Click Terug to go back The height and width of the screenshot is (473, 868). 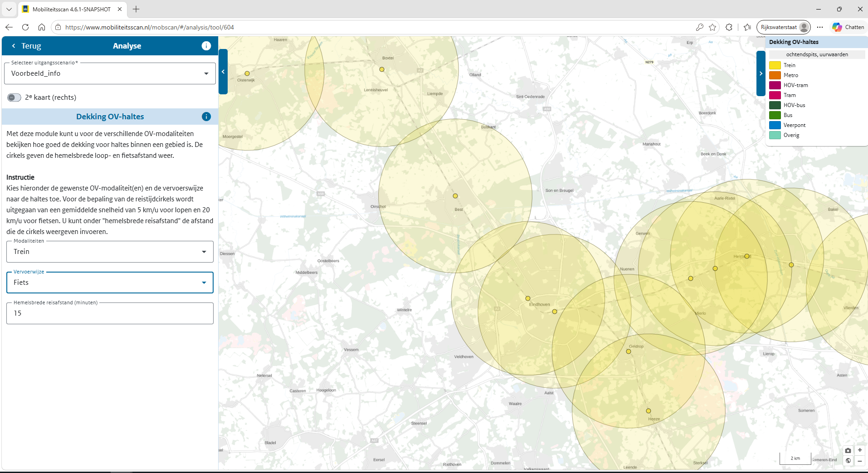click(x=26, y=46)
